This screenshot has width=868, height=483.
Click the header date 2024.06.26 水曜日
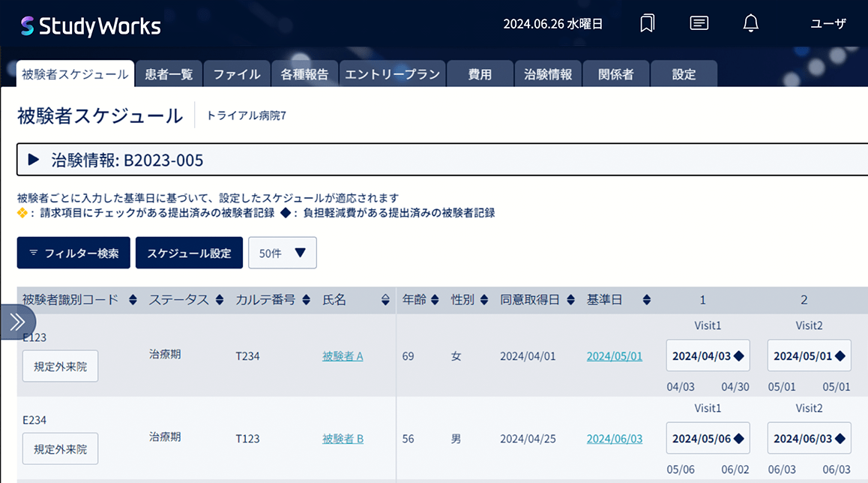[553, 24]
